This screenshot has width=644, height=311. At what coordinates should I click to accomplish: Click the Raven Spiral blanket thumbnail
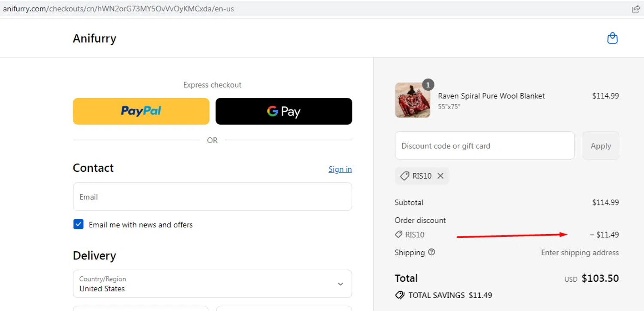pos(412,100)
